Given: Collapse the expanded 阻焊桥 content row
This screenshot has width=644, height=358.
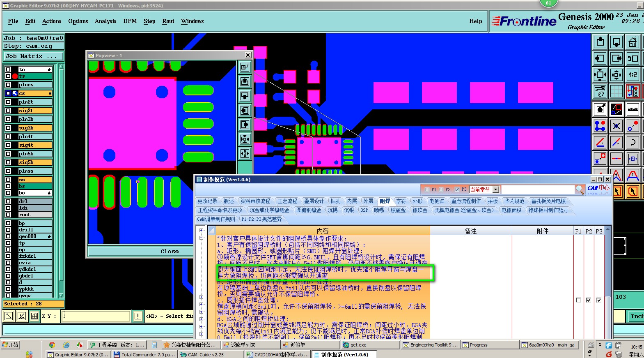Looking at the screenshot, I should [x=201, y=238].
